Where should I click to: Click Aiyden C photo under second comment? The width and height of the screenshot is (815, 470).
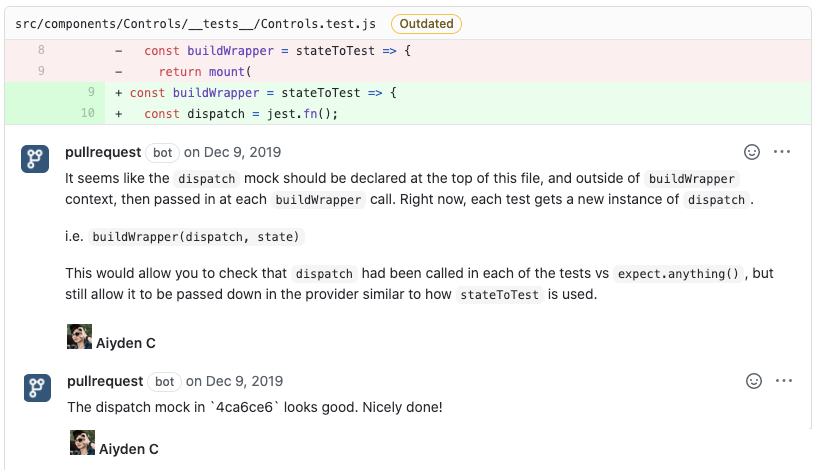pyautogui.click(x=83, y=442)
